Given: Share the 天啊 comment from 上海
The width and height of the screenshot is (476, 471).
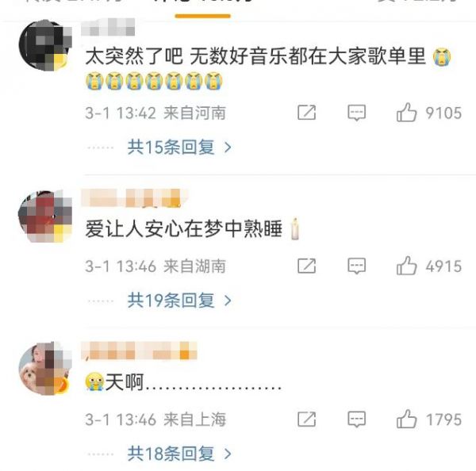Looking at the screenshot, I should (306, 419).
